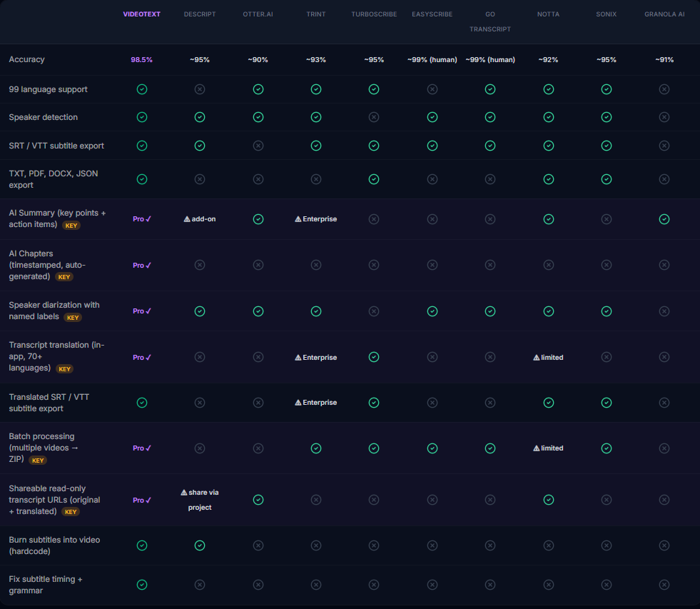The height and width of the screenshot is (609, 700).
Task: Select the NOTTA column header
Action: [548, 14]
